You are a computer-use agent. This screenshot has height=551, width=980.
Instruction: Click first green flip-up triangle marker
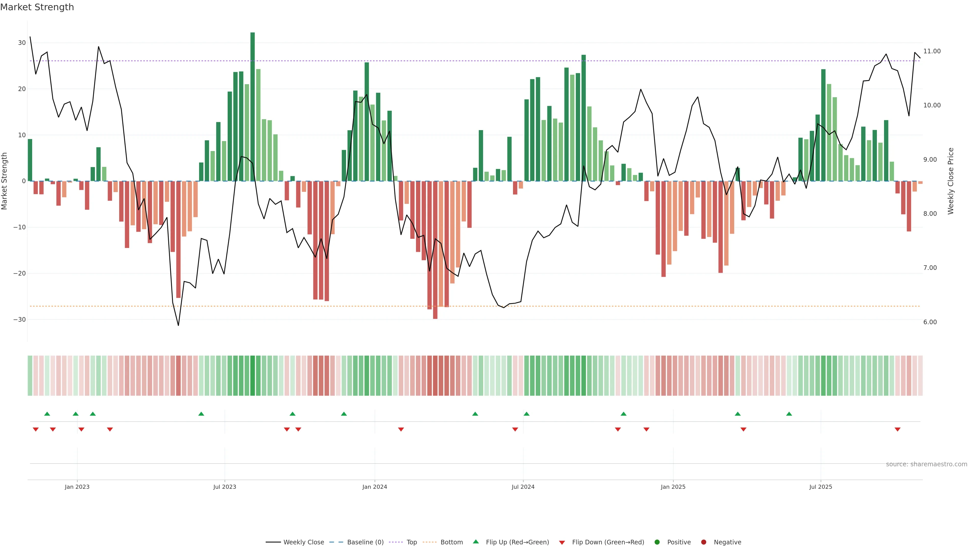tap(47, 414)
